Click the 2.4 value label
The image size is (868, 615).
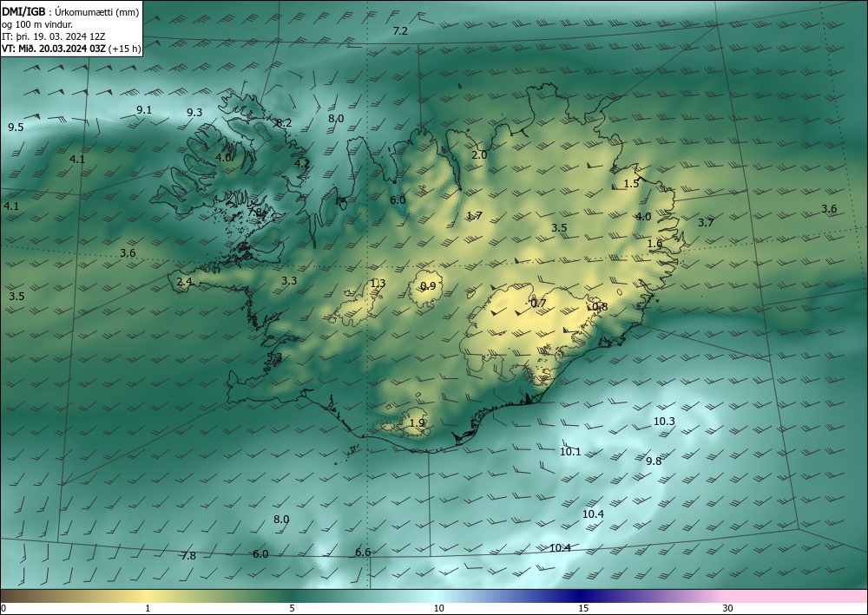(x=184, y=282)
